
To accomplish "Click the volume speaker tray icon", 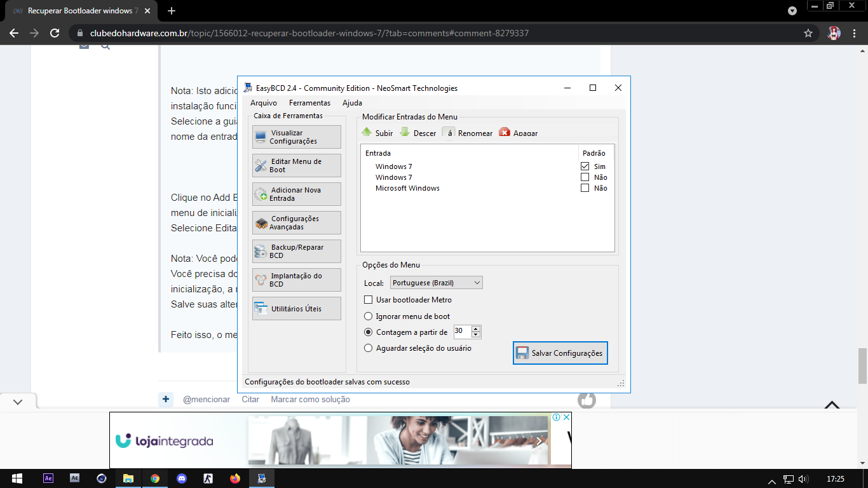I will pos(803,479).
